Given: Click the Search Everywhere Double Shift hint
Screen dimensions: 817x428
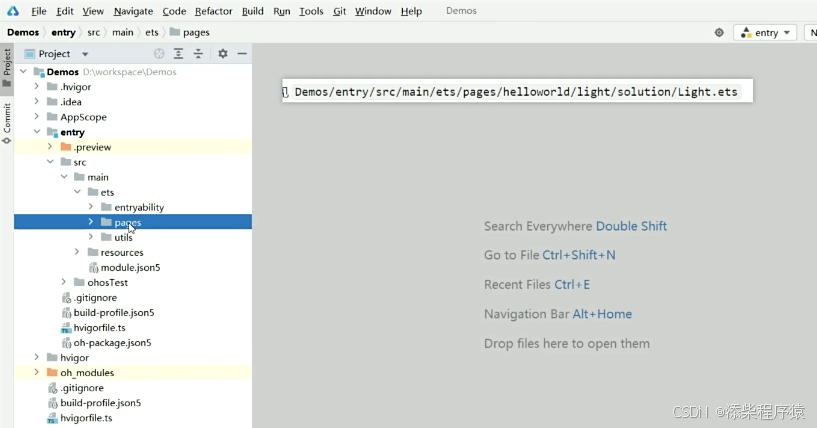Looking at the screenshot, I should [x=575, y=226].
